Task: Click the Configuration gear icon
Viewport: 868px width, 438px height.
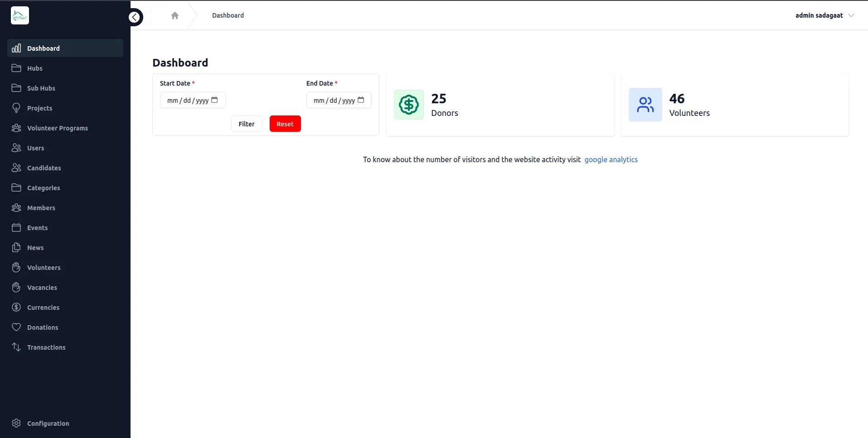Action: tap(16, 423)
